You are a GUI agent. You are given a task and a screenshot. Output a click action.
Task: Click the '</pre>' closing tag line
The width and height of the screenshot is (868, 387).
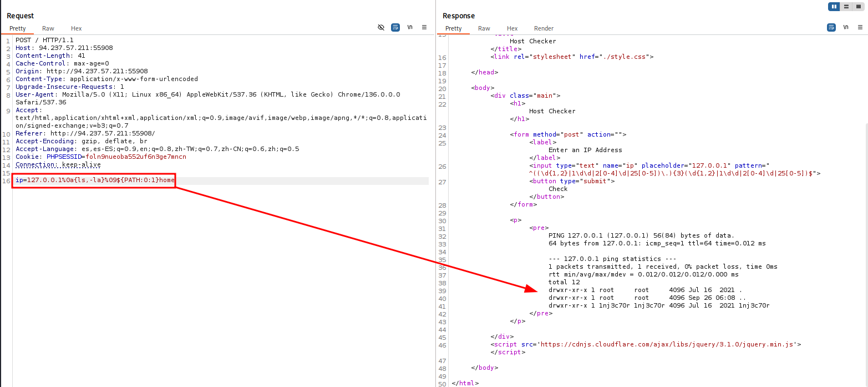tap(541, 313)
